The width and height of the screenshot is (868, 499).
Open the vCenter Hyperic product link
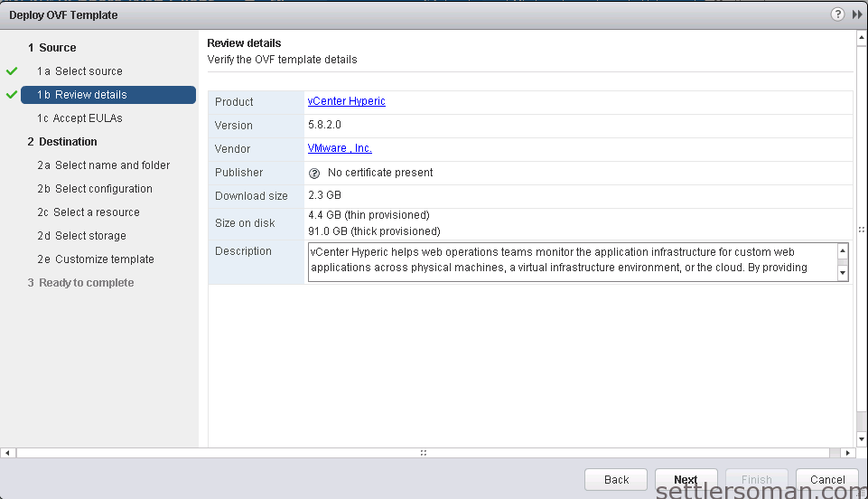point(347,101)
